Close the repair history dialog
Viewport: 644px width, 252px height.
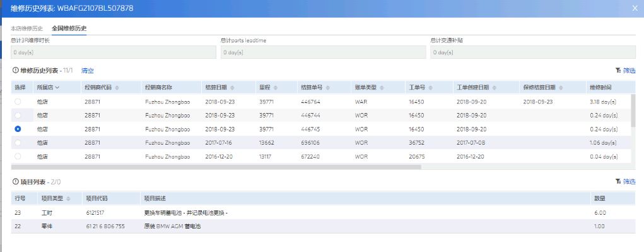(635, 8)
